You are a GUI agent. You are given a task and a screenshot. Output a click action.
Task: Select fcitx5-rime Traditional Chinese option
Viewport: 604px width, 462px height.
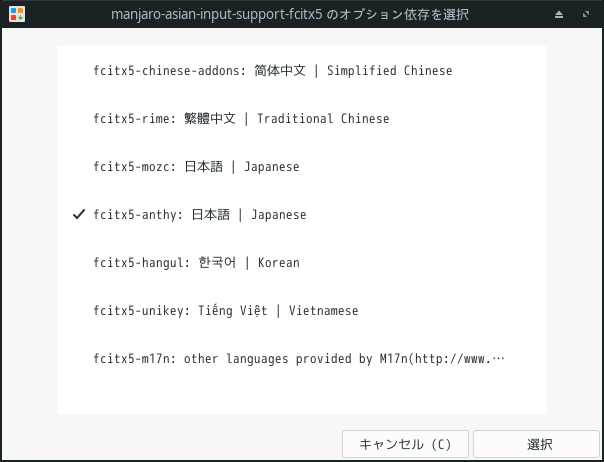[x=302, y=118]
